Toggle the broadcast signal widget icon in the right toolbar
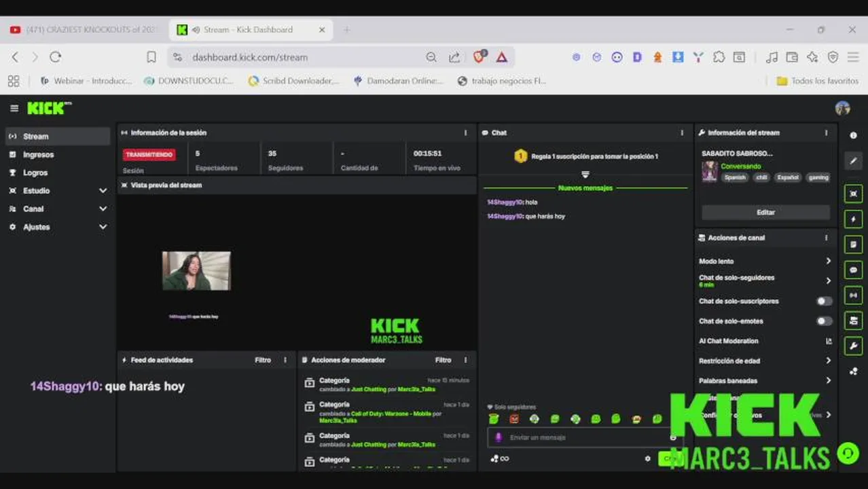This screenshot has width=868, height=489. click(853, 295)
